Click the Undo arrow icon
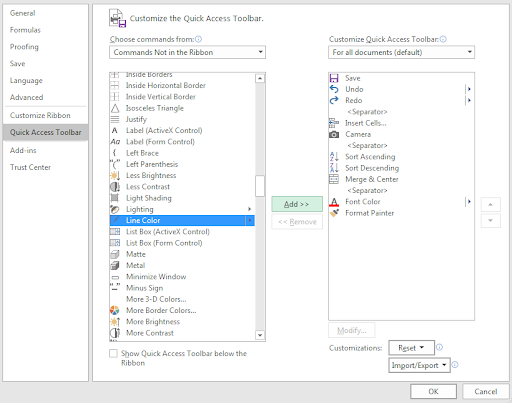 (334, 89)
